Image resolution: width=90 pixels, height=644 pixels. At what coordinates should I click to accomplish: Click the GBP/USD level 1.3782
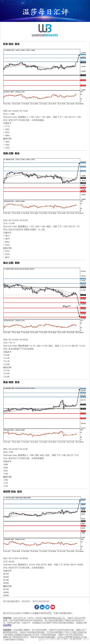[6, 245]
